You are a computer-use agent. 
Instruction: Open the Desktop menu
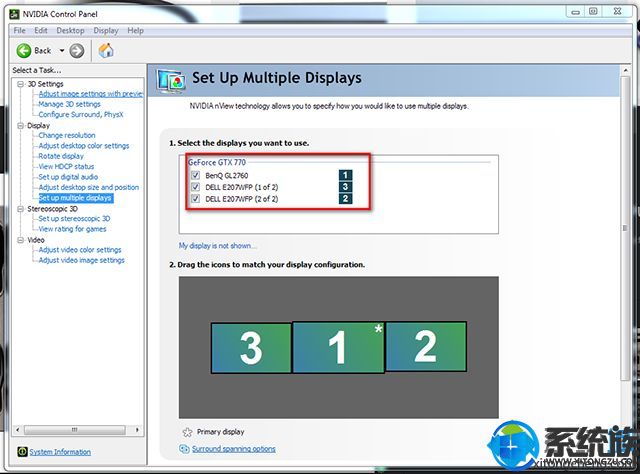[70, 31]
